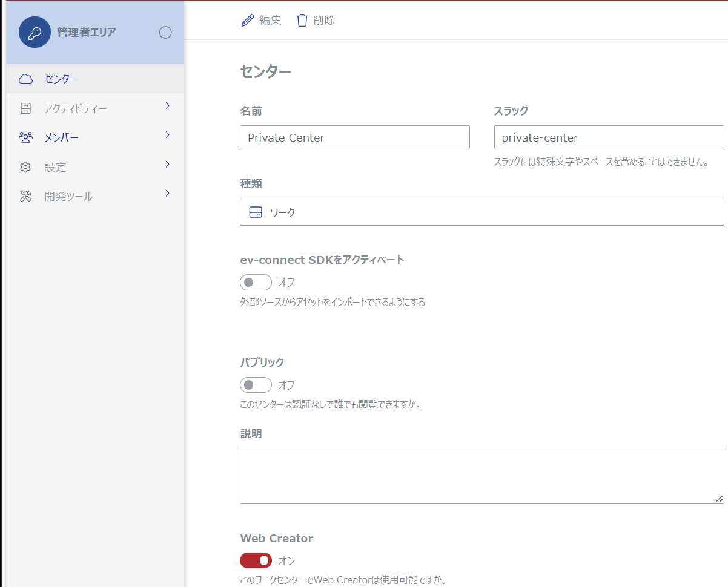Expand the 開発ツール submenu chevron
The image size is (728, 587).
168,194
